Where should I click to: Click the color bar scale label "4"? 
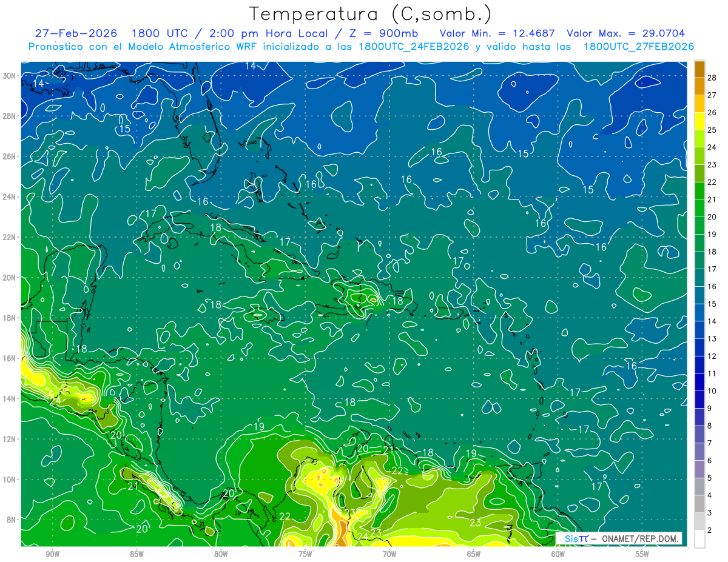[710, 495]
